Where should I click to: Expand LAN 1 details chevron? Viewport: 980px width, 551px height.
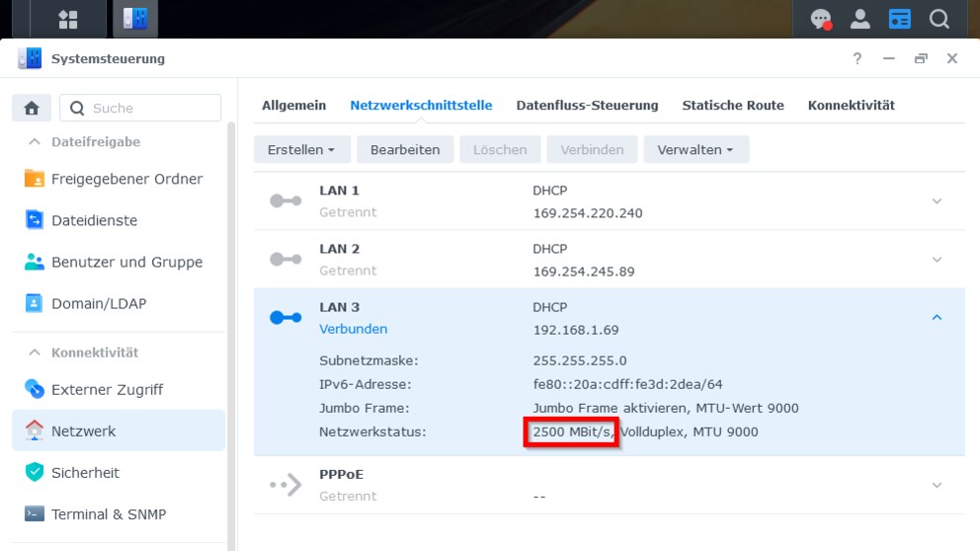point(937,201)
